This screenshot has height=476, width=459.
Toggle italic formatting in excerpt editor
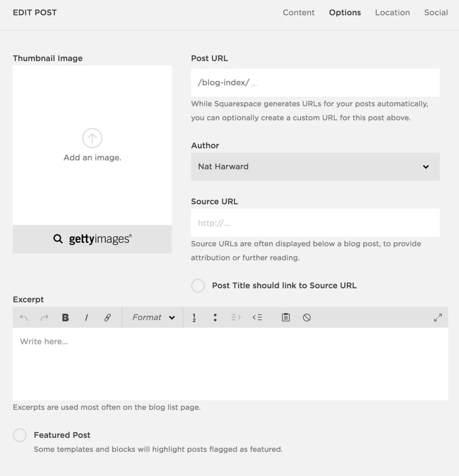86,317
